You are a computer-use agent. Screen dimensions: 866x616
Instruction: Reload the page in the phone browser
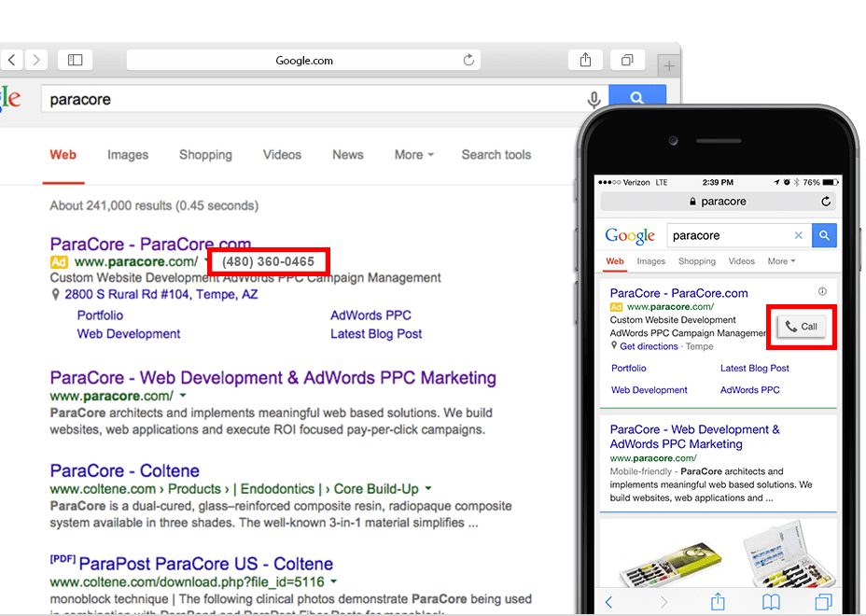826,202
